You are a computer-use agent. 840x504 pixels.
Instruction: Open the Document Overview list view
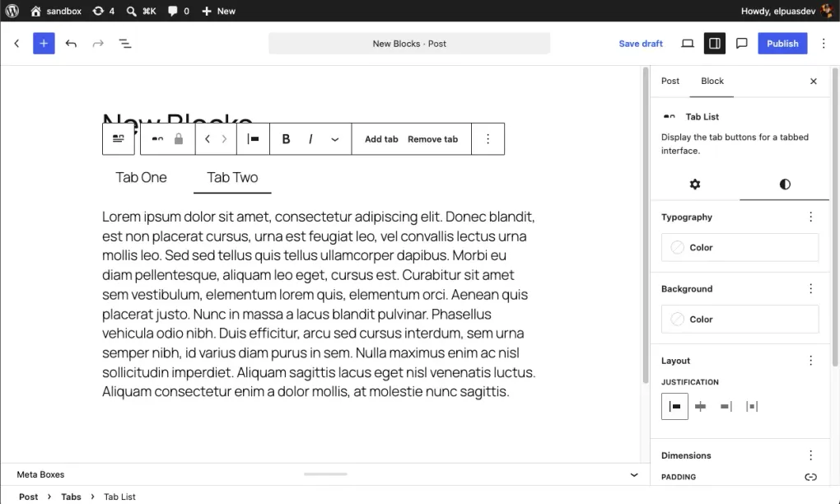tap(125, 44)
